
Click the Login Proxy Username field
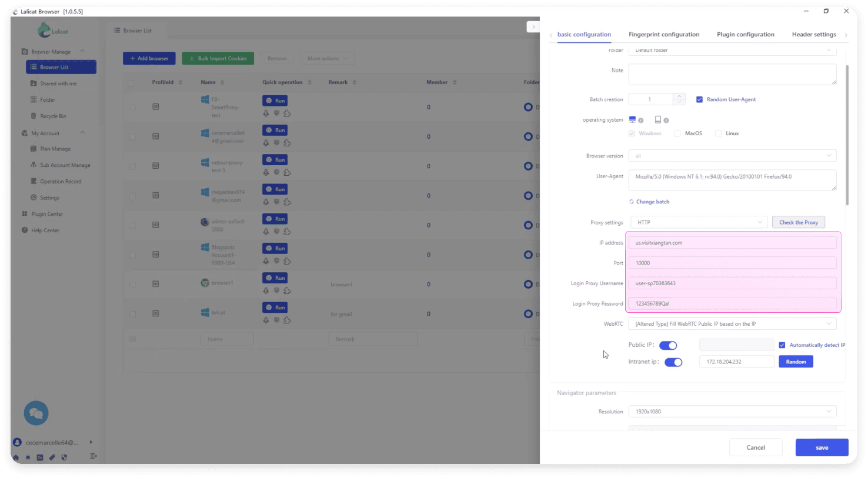[x=732, y=283]
